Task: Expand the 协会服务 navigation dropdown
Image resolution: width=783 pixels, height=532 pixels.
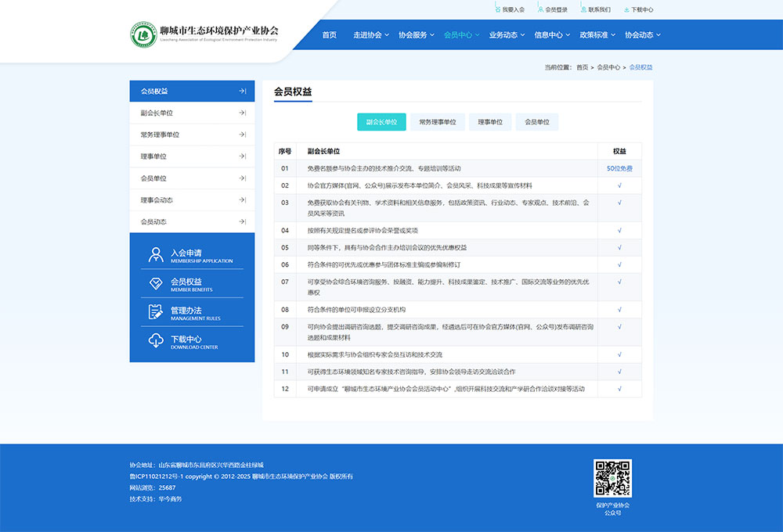Action: pos(416,35)
